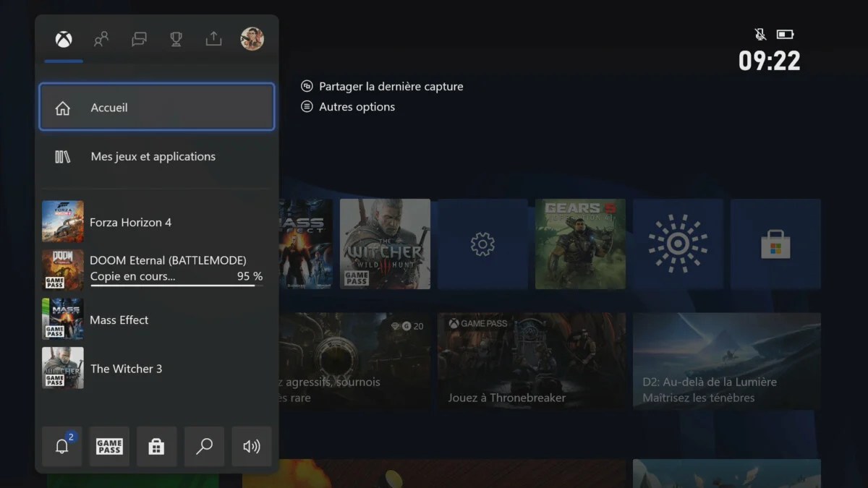Click the home icon beside Accueil
The image size is (868, 488).
(x=63, y=108)
